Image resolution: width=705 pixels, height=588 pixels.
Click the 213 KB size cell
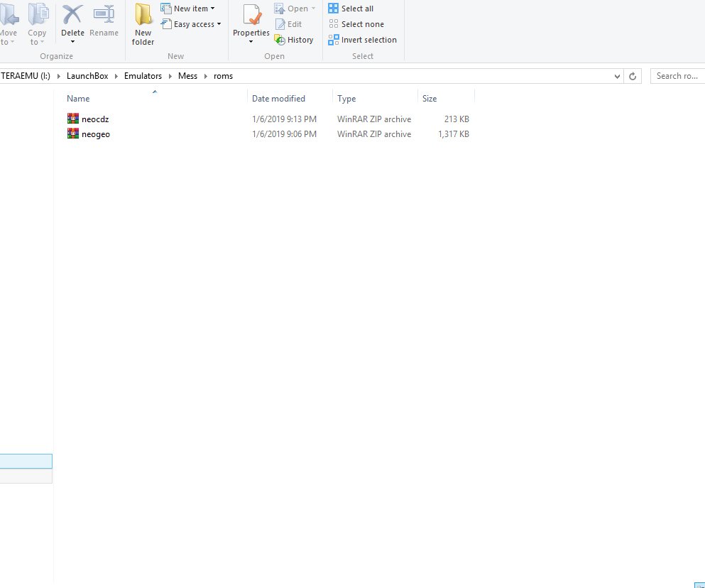[457, 119]
